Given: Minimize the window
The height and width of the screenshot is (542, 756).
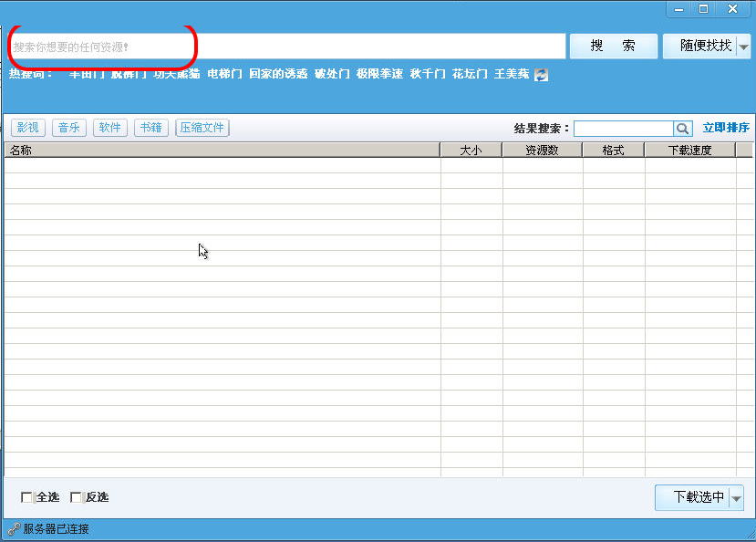Looking at the screenshot, I should (x=678, y=9).
